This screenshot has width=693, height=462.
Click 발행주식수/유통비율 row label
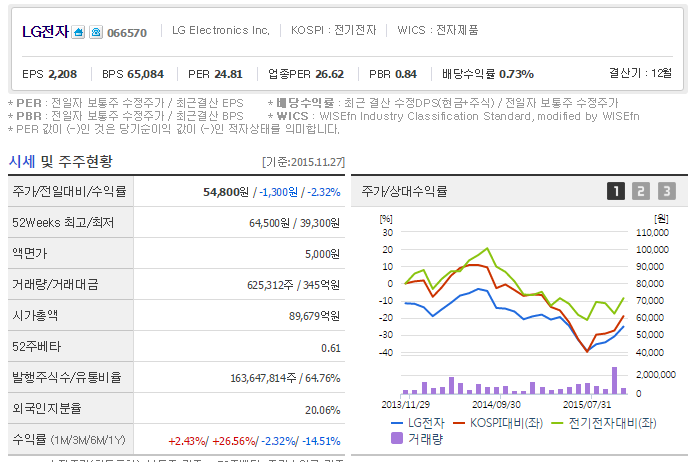[67, 377]
